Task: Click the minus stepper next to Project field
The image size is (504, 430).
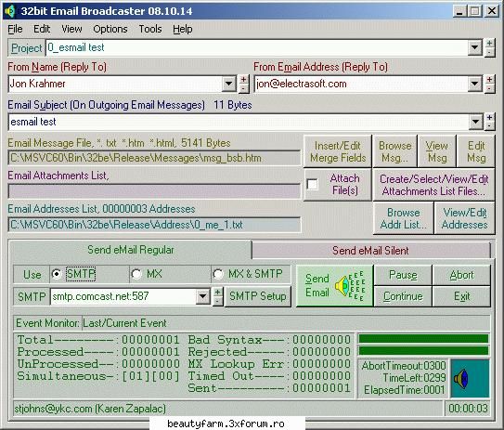Action: coord(489,52)
